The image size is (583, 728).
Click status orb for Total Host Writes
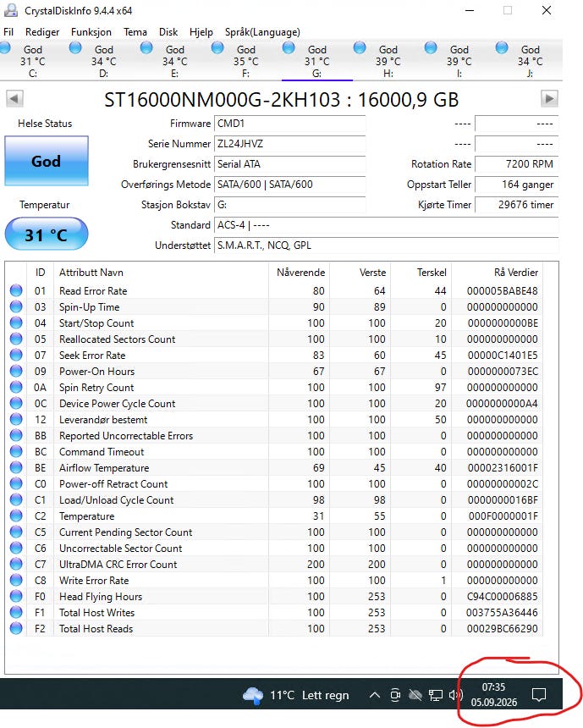[x=16, y=612]
